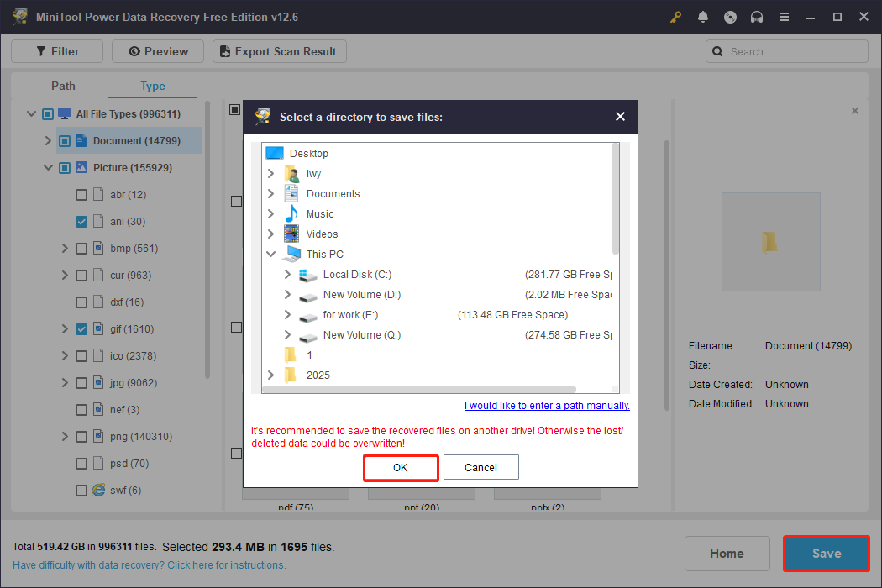Expand the Local Disk (C:) drive
This screenshot has width=882, height=588.
(x=286, y=274)
